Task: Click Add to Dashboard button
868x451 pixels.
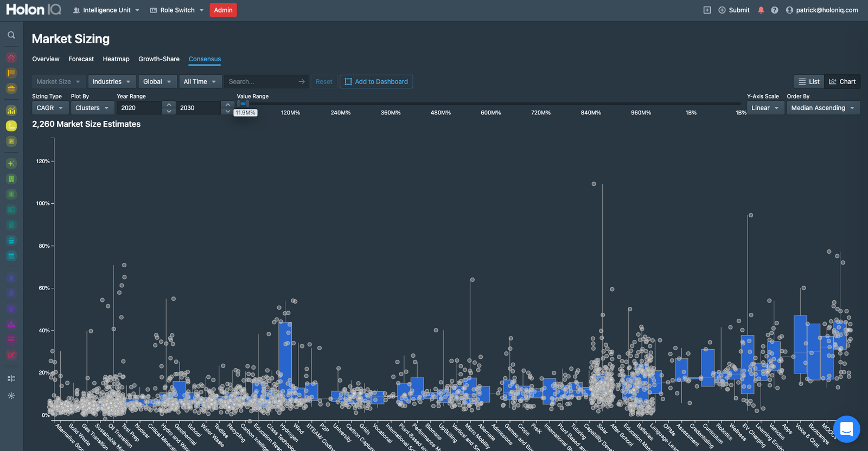Action: [376, 82]
